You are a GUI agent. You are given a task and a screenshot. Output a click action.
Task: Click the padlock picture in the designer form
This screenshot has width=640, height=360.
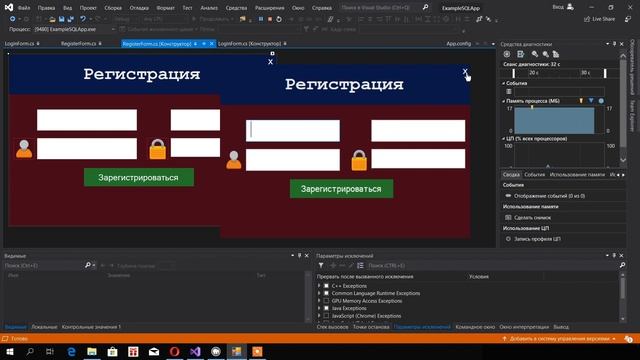(x=158, y=149)
